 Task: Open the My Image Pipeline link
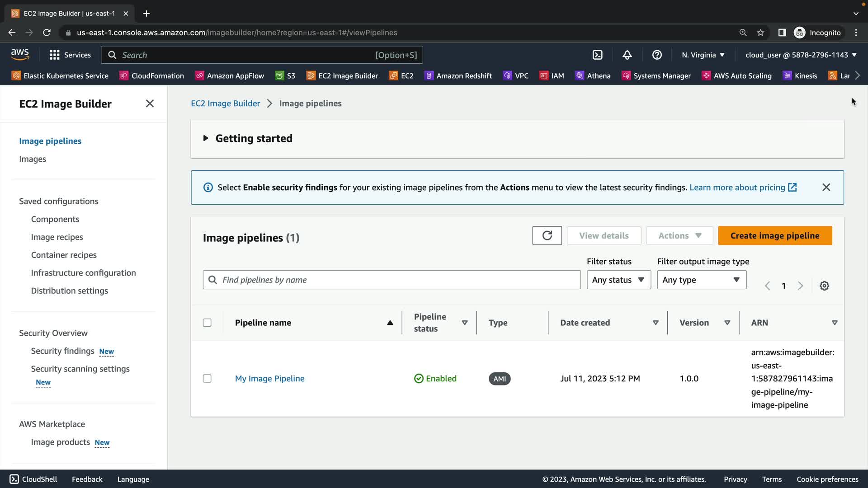click(x=269, y=379)
